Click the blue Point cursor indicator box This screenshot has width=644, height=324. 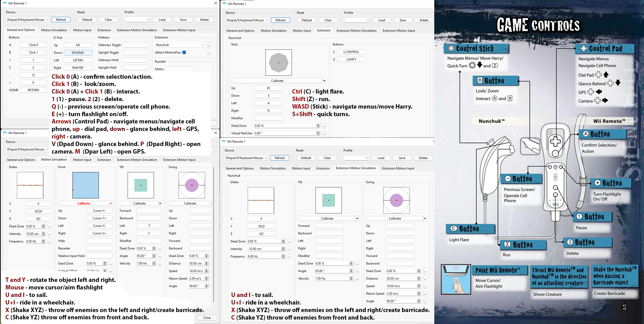coord(85,185)
